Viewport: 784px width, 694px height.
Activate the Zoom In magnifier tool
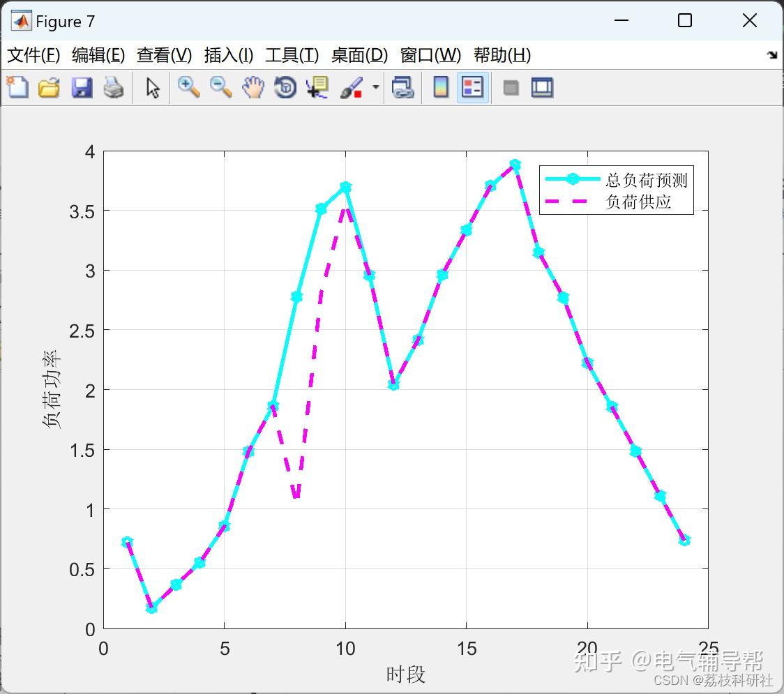point(188,87)
